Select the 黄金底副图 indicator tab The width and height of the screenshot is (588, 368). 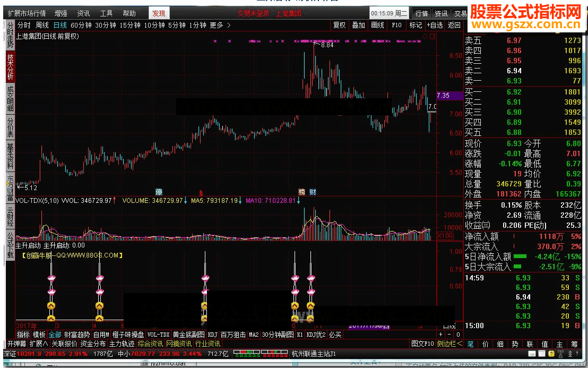(x=188, y=335)
